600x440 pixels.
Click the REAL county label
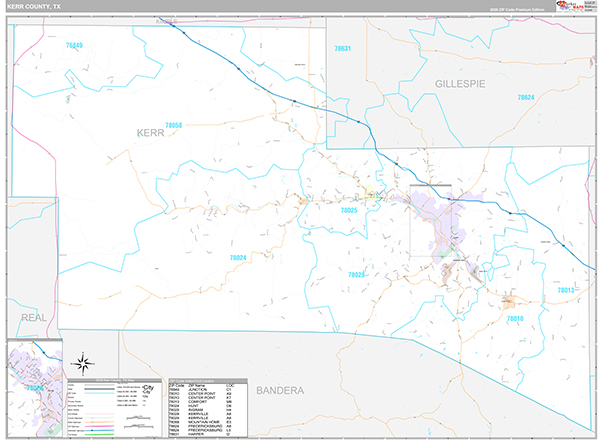[33, 316]
